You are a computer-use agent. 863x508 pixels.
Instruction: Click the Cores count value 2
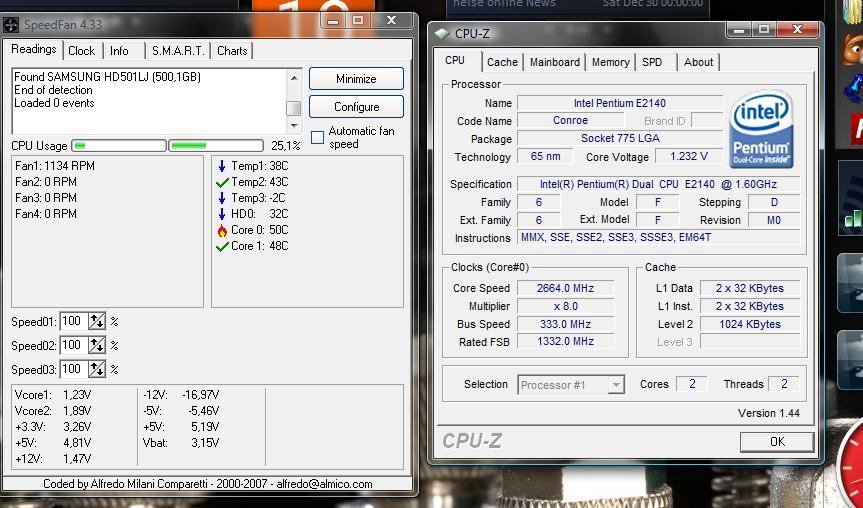click(x=692, y=384)
